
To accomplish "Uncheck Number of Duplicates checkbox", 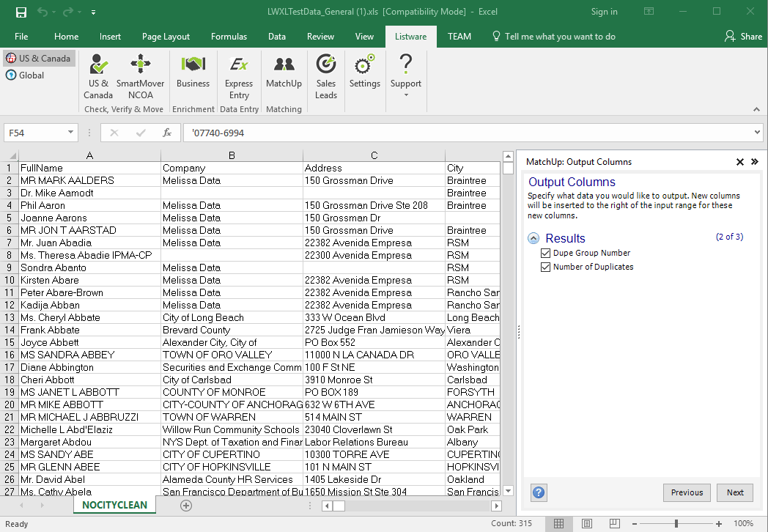I will (x=545, y=267).
